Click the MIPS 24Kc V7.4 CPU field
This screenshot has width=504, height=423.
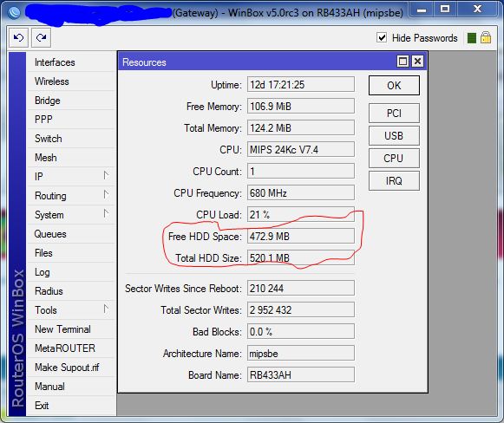point(301,149)
